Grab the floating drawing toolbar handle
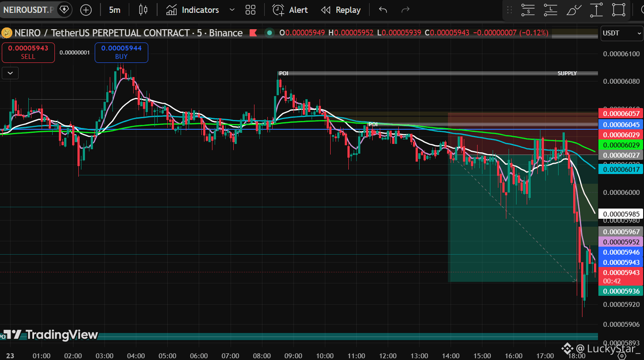This screenshot has width=644, height=360. 509,10
